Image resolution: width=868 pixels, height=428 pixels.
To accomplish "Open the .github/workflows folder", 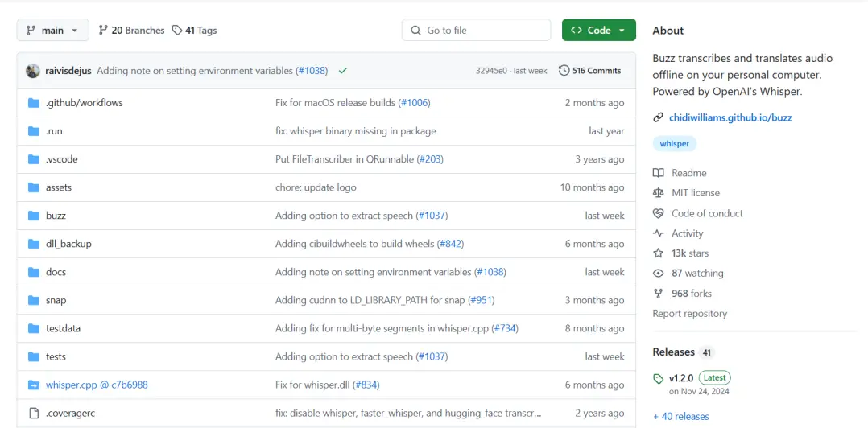I will pyautogui.click(x=84, y=103).
